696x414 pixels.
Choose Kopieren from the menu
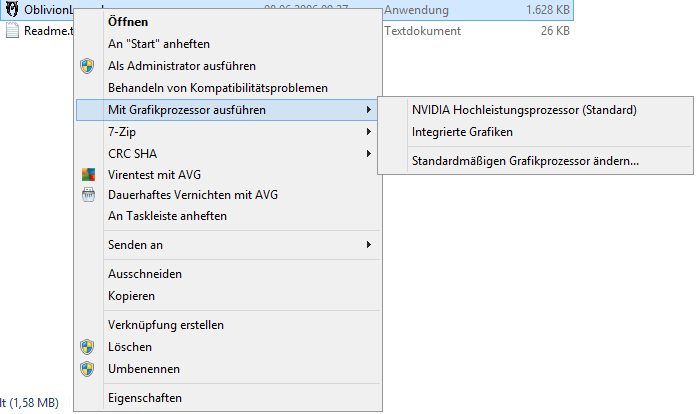point(227,296)
